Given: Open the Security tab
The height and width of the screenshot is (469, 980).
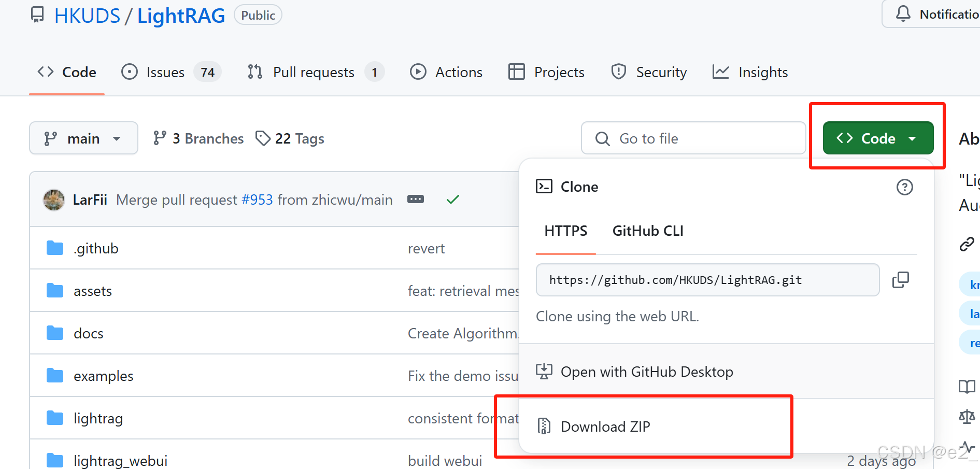Looking at the screenshot, I should tap(649, 72).
